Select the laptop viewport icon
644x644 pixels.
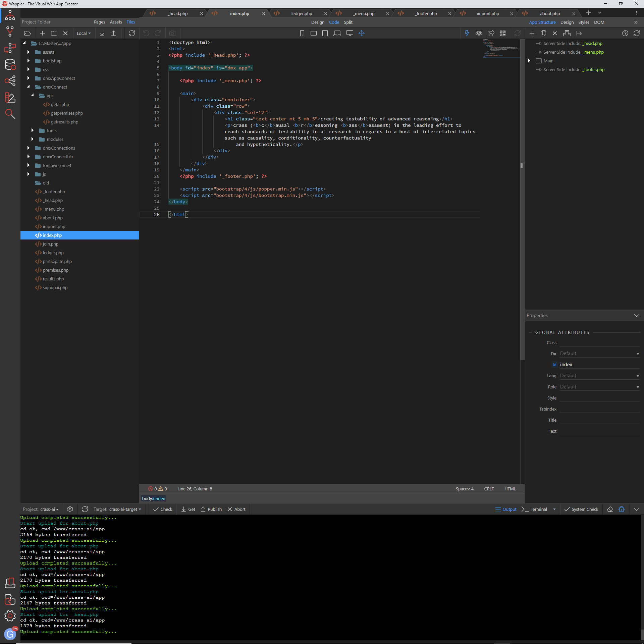point(337,33)
